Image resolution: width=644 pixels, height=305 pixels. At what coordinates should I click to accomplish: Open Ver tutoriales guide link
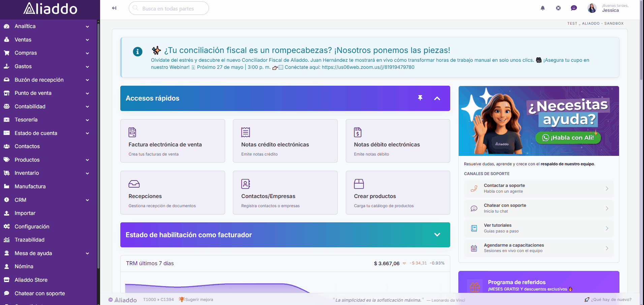[x=539, y=228]
